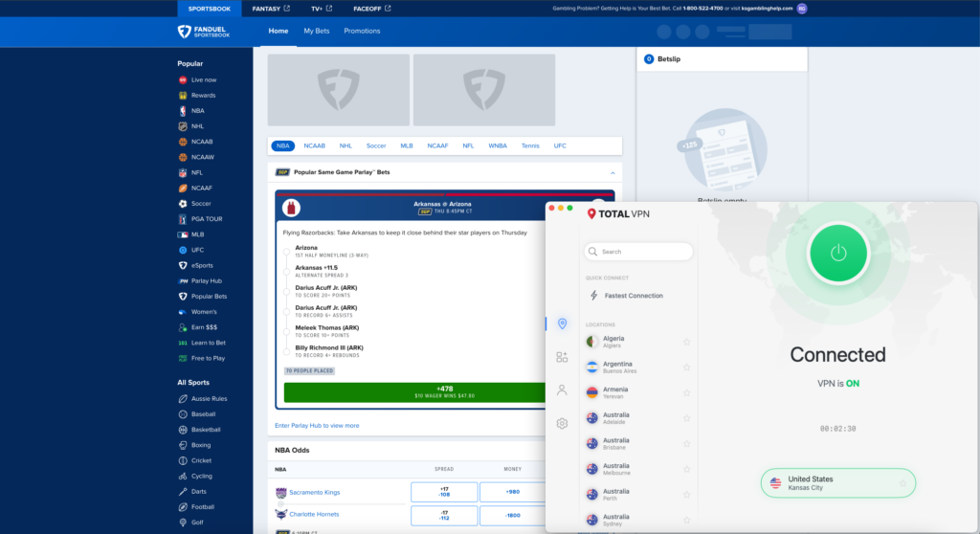The height and width of the screenshot is (534, 980).
Task: Open the Rewards gift icon
Action: pyautogui.click(x=183, y=96)
